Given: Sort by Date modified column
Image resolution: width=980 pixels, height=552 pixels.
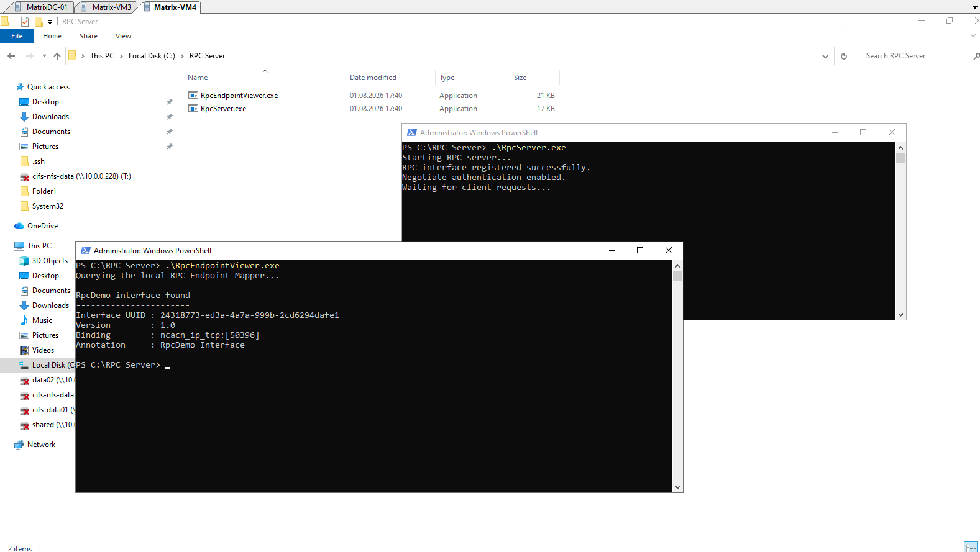Looking at the screenshot, I should [x=373, y=78].
